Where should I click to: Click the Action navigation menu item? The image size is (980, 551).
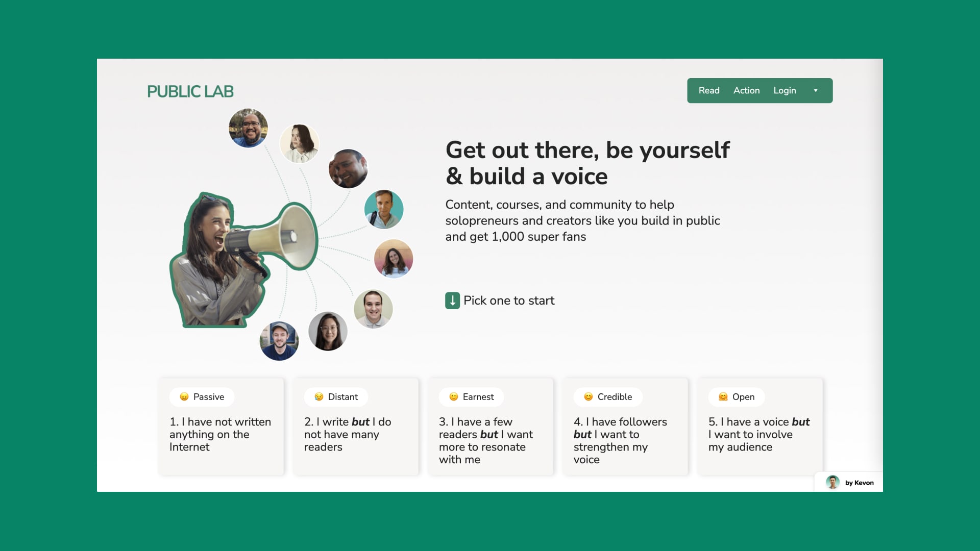746,90
